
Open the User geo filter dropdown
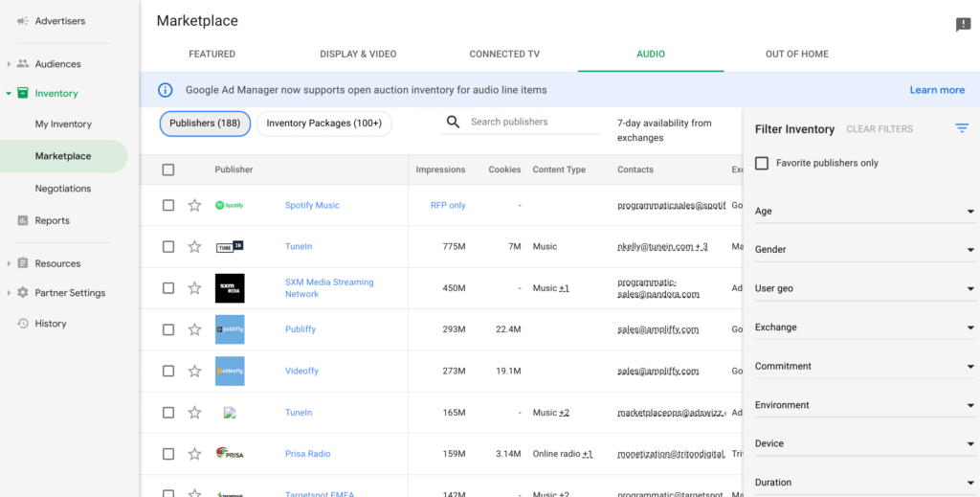[865, 289]
